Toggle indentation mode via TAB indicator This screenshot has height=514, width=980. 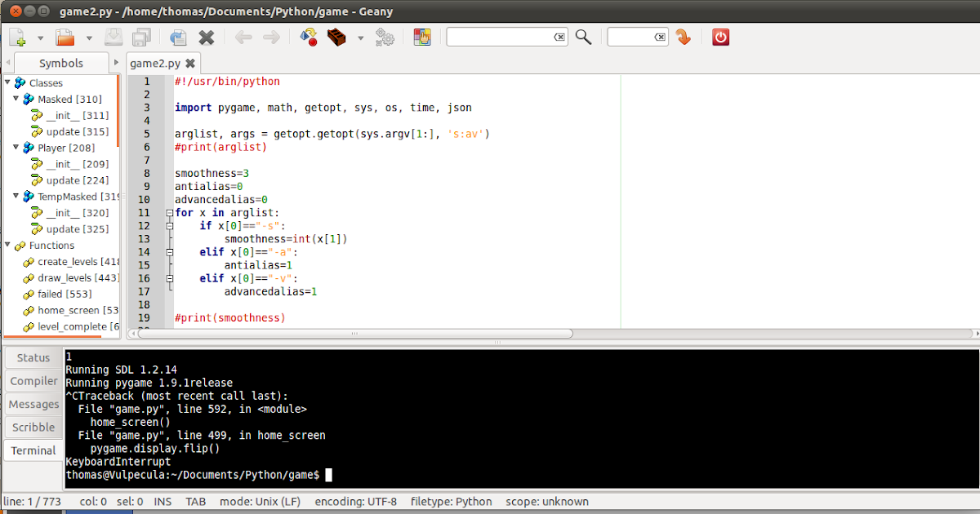(195, 501)
